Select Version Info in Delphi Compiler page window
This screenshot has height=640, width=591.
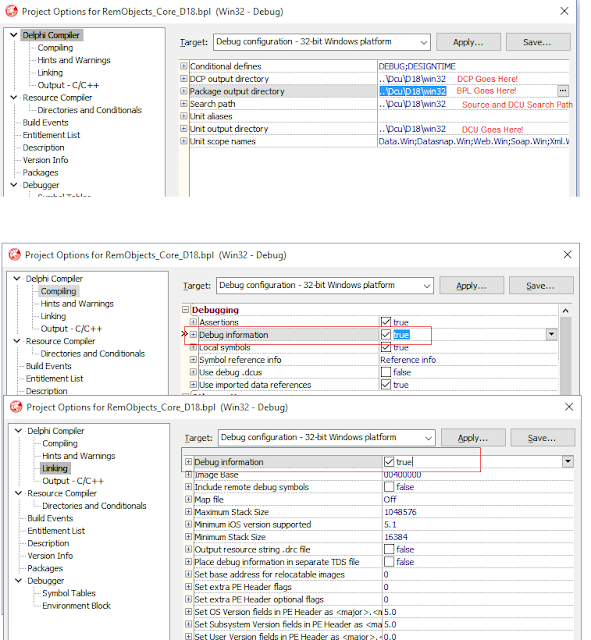point(45,160)
